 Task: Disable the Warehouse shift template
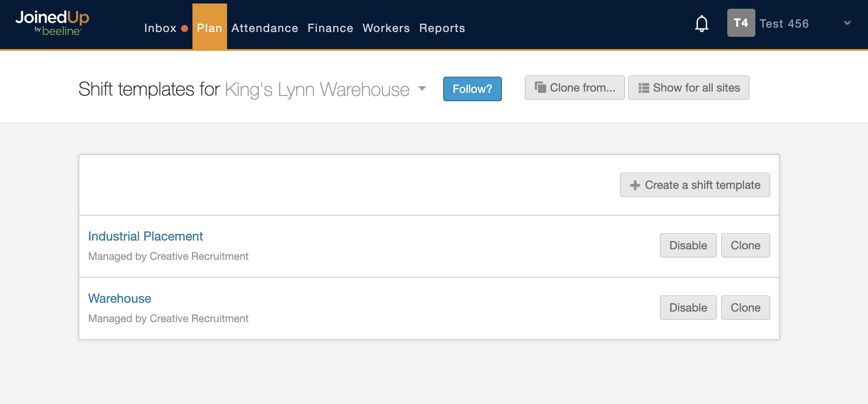(x=688, y=308)
